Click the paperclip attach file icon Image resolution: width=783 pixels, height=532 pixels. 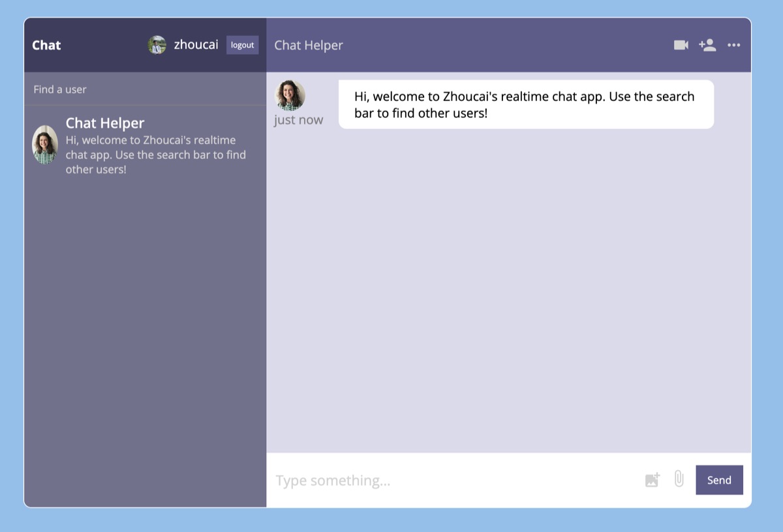point(679,479)
